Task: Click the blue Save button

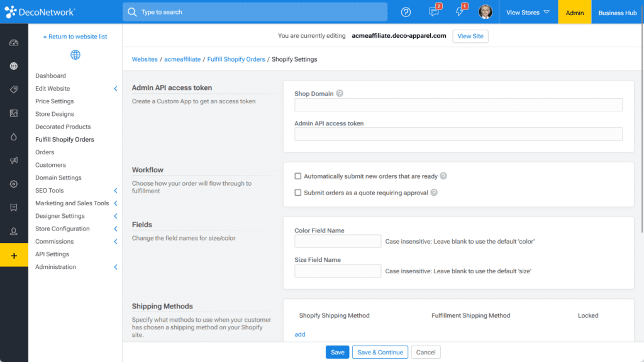Action: (338, 352)
